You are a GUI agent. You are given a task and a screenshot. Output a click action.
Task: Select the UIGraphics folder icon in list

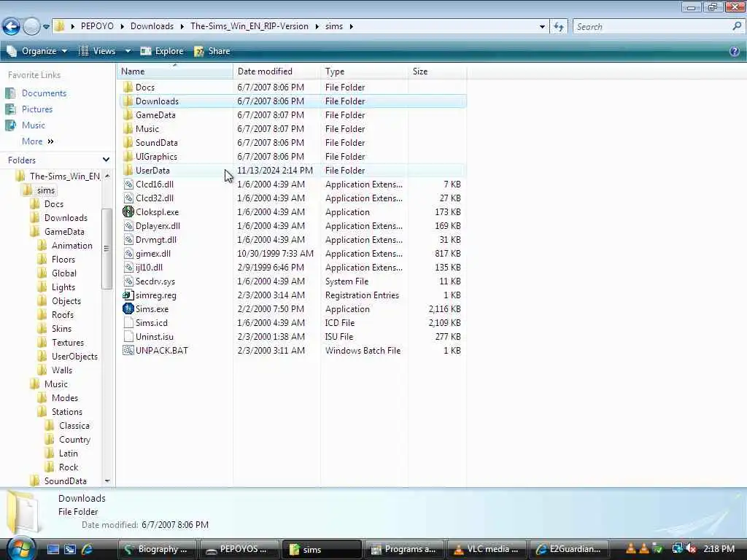128,156
